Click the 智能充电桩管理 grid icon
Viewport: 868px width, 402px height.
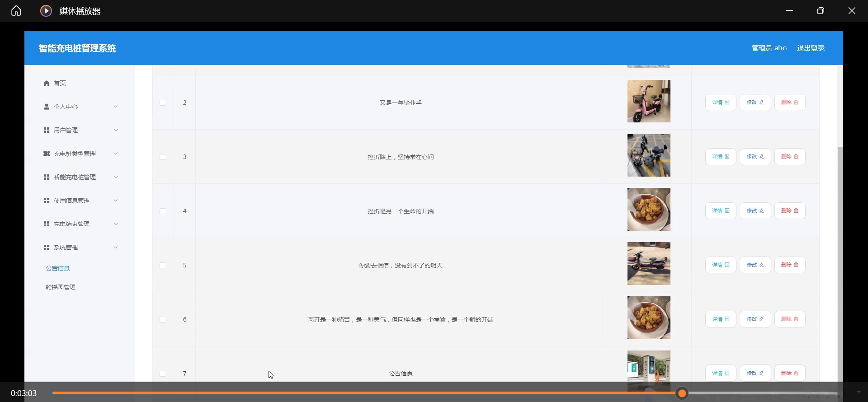[x=47, y=177]
